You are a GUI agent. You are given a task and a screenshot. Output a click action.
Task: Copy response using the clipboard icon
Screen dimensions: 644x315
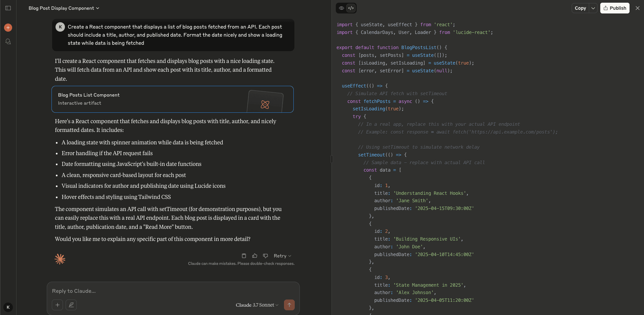[x=244, y=256]
